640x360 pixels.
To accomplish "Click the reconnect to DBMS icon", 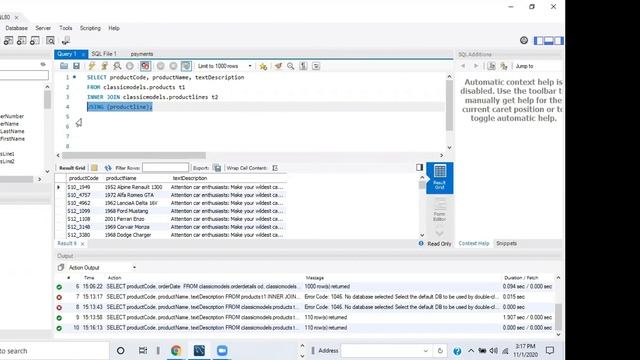I will (x=66, y=40).
